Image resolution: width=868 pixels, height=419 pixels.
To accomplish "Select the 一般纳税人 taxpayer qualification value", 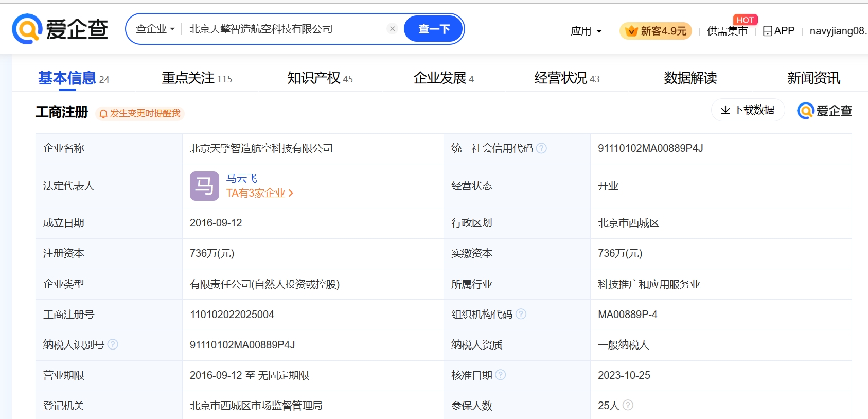I will [623, 345].
